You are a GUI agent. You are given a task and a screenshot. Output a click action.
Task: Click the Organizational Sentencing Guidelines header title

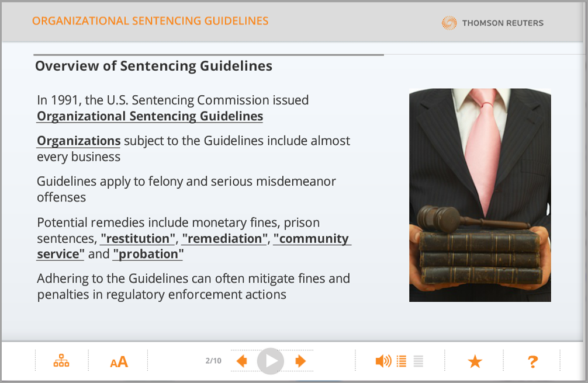150,21
